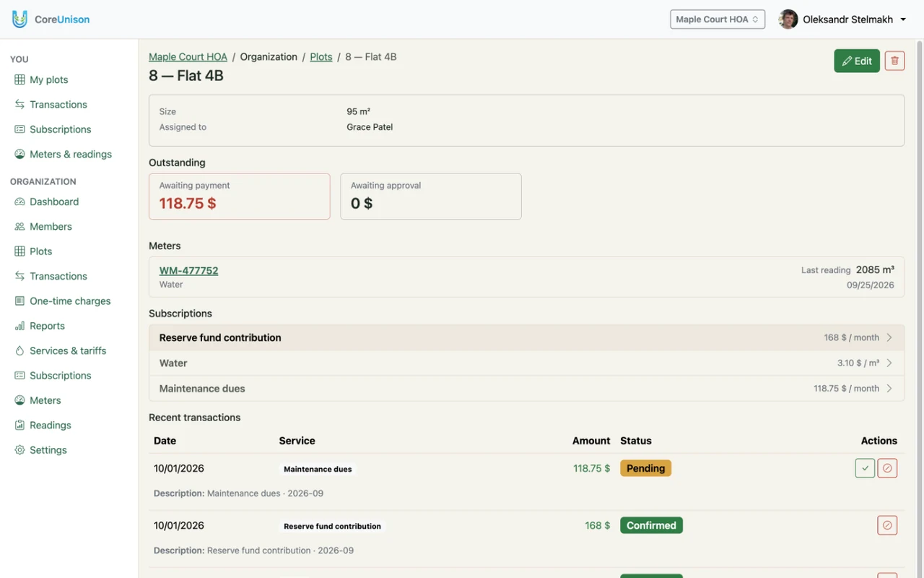This screenshot has width=924, height=578.
Task: Expand the Reserve fund contribution subscription
Action: click(x=526, y=338)
